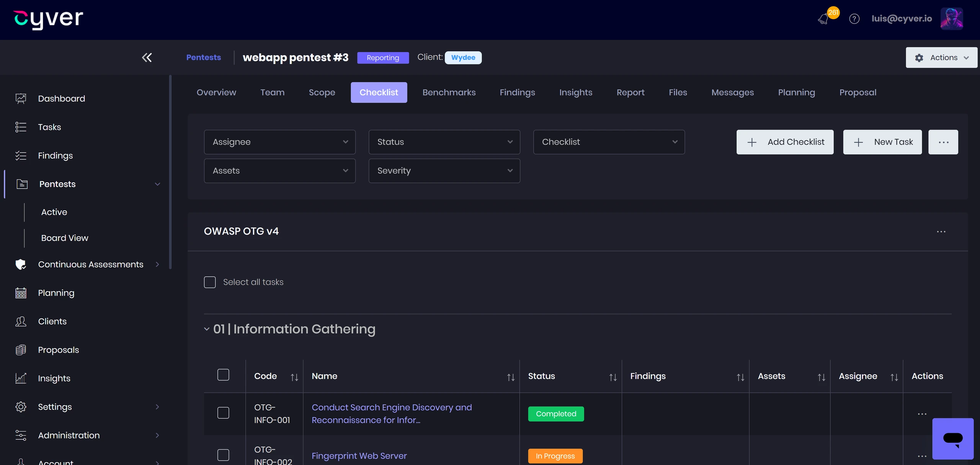Toggle the table header select-all checkbox
This screenshot has width=980, height=465.
(x=223, y=375)
